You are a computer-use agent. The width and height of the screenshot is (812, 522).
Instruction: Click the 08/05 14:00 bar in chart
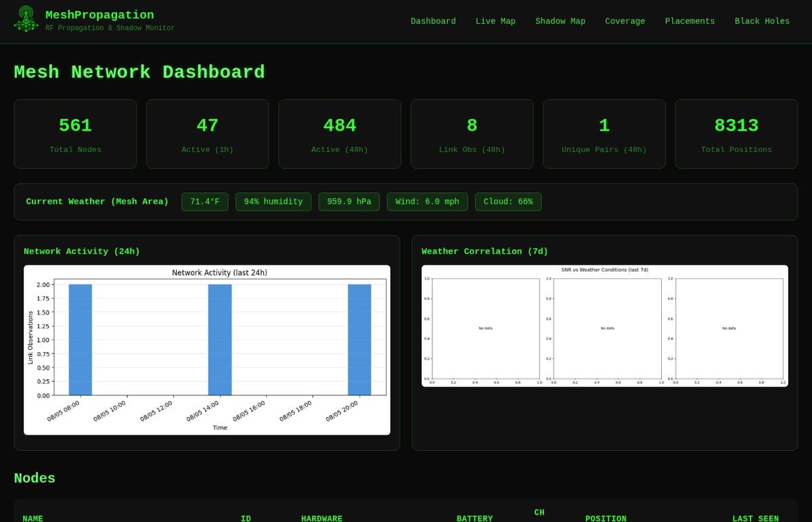[220, 339]
